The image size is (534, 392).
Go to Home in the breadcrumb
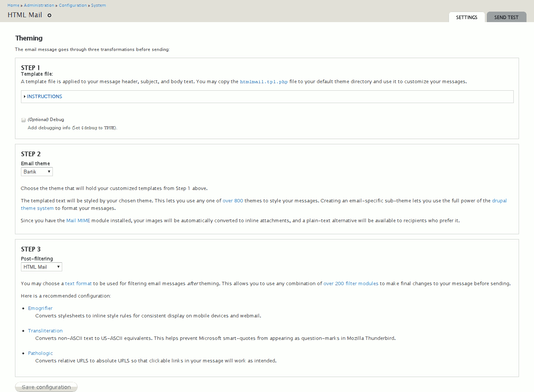13,5
